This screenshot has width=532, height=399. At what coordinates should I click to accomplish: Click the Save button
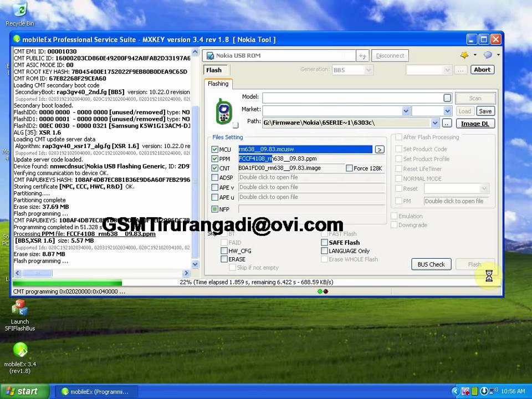click(485, 111)
